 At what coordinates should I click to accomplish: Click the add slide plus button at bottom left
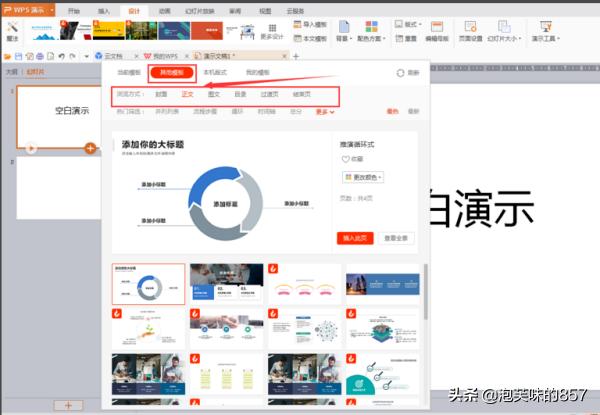click(x=68, y=405)
